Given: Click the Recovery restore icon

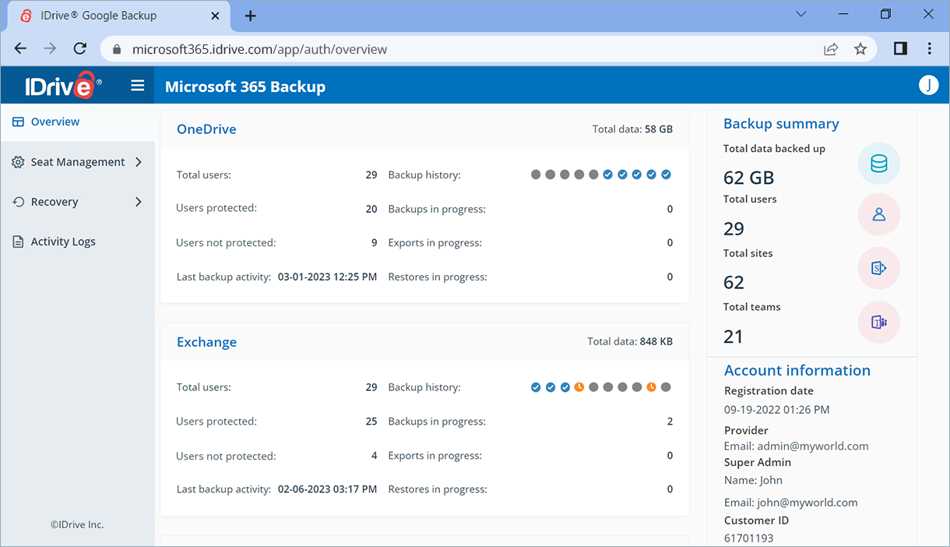Looking at the screenshot, I should pyautogui.click(x=18, y=202).
